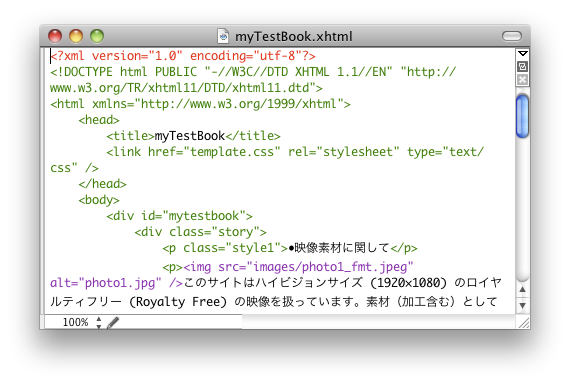Click the grayed X icon above scrollbar
Screen dimensions: 570x384
pyautogui.click(x=522, y=80)
